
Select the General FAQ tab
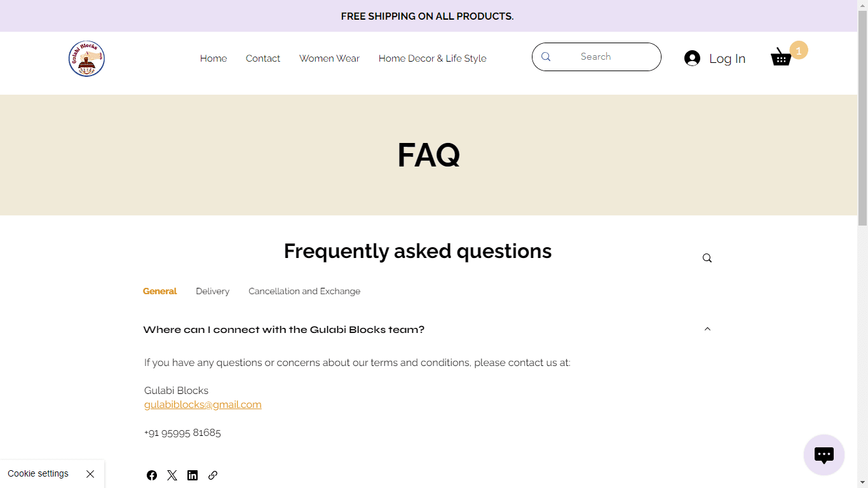[x=159, y=291]
